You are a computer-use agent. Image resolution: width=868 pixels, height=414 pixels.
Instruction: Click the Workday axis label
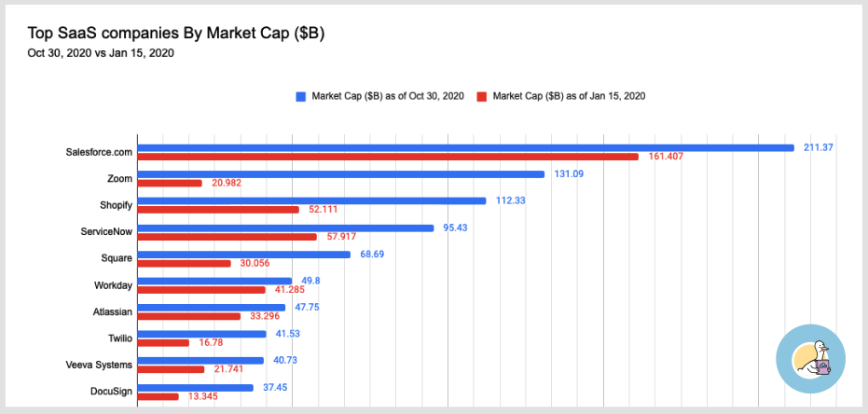click(114, 285)
